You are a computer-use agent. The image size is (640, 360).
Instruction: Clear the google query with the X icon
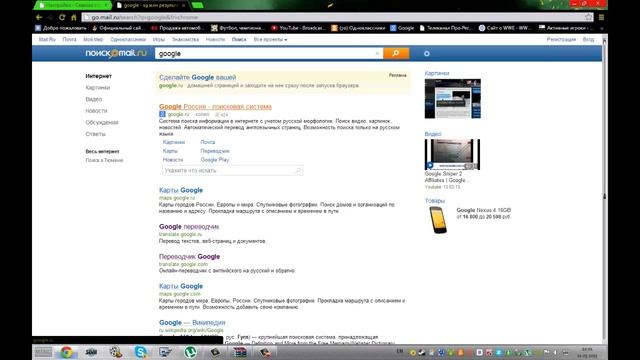pyautogui.click(x=377, y=53)
